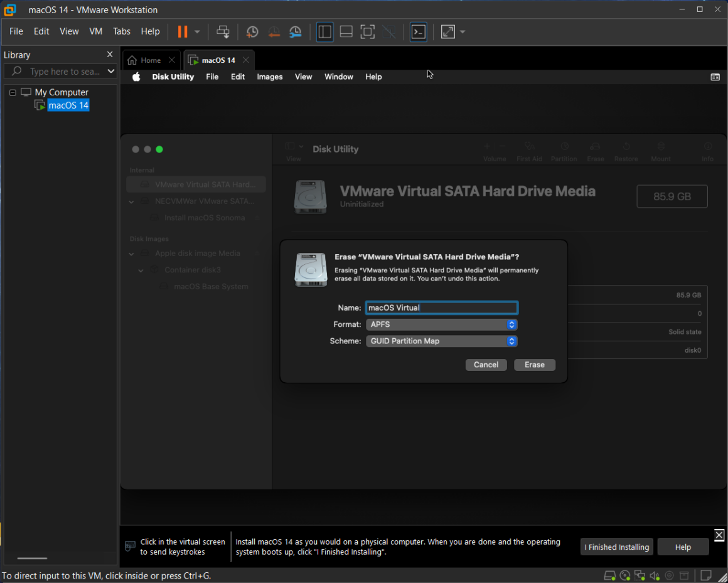Select macOS 14 in the library tree
Viewport: 728px width, 583px height.
[68, 105]
